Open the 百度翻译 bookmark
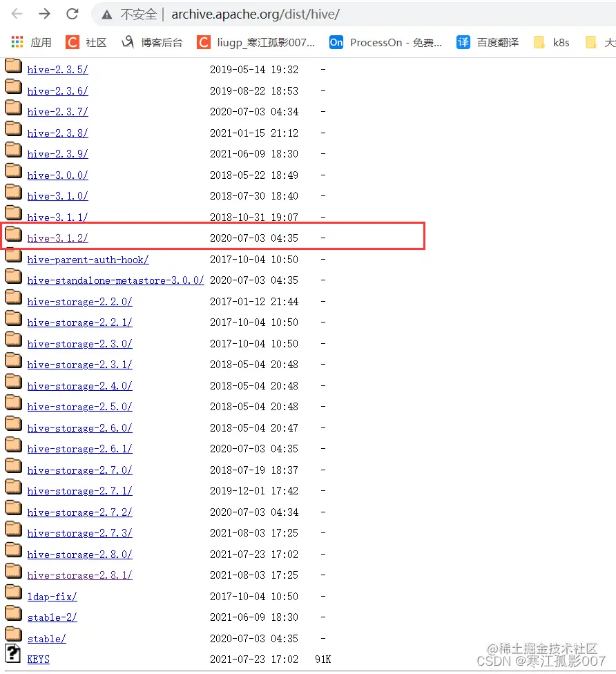Screen dimensions: 616x674 click(488, 42)
